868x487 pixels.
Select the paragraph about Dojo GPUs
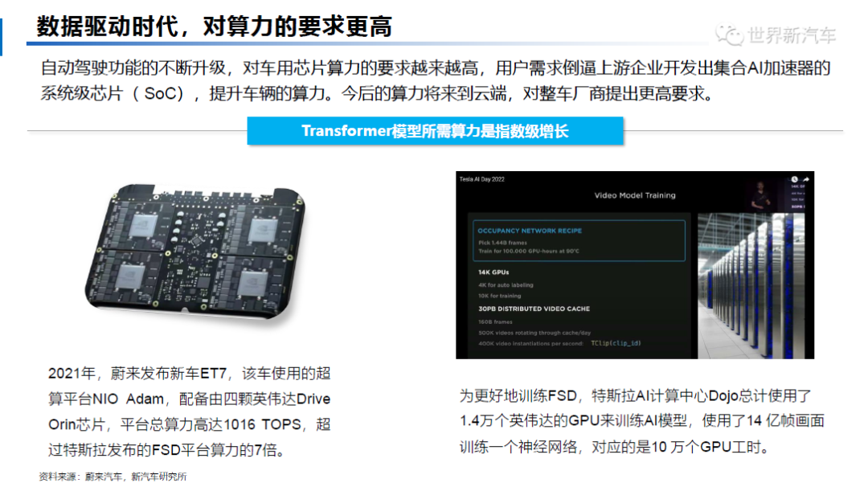pos(641,421)
